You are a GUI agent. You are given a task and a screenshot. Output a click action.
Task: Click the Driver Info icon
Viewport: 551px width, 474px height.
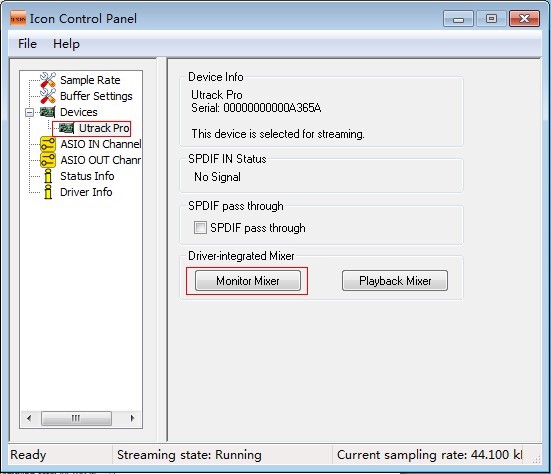(x=48, y=192)
